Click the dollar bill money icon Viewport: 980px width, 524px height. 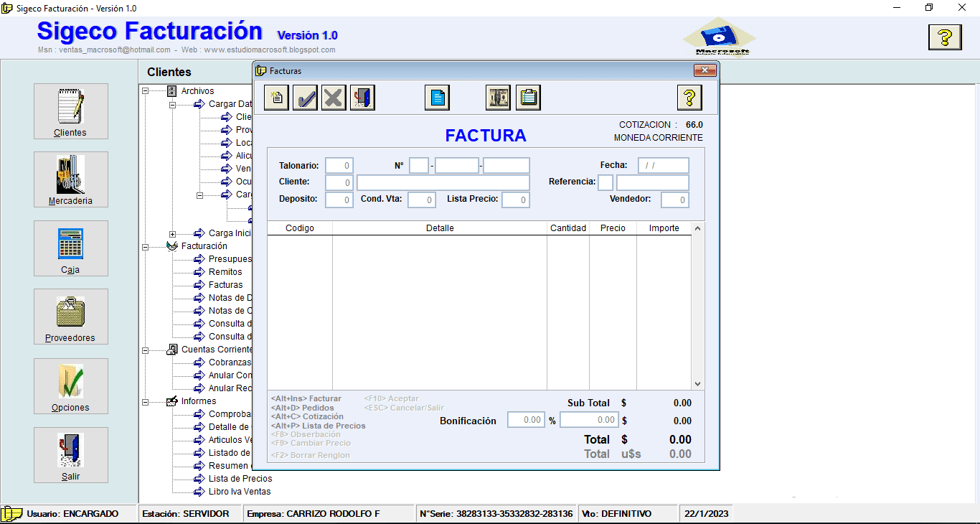click(x=498, y=98)
